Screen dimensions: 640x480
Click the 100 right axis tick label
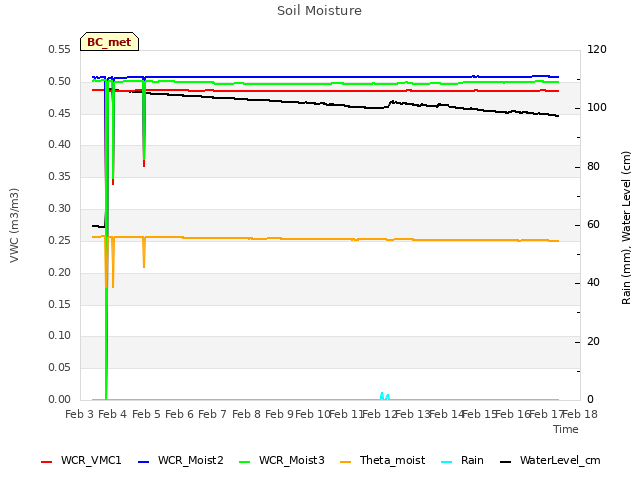click(597, 108)
